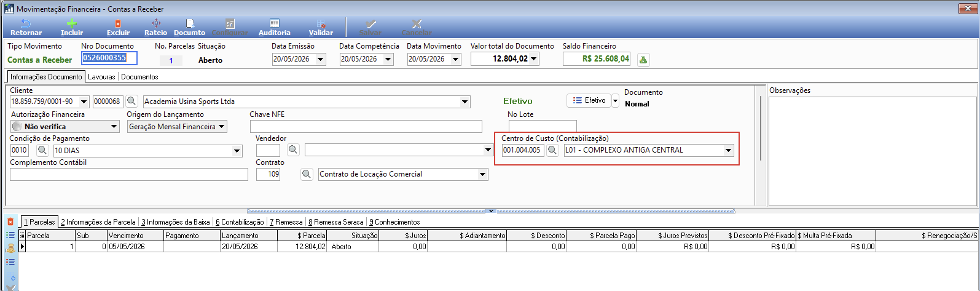980x291 pixels.
Task: Open the grid column selector icon
Action: click(23, 235)
